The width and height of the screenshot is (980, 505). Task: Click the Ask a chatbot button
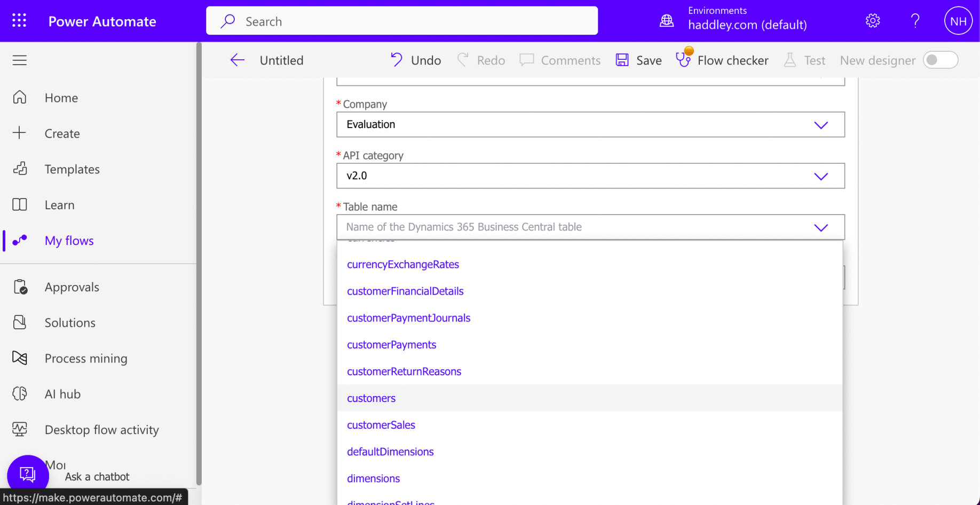pos(28,474)
